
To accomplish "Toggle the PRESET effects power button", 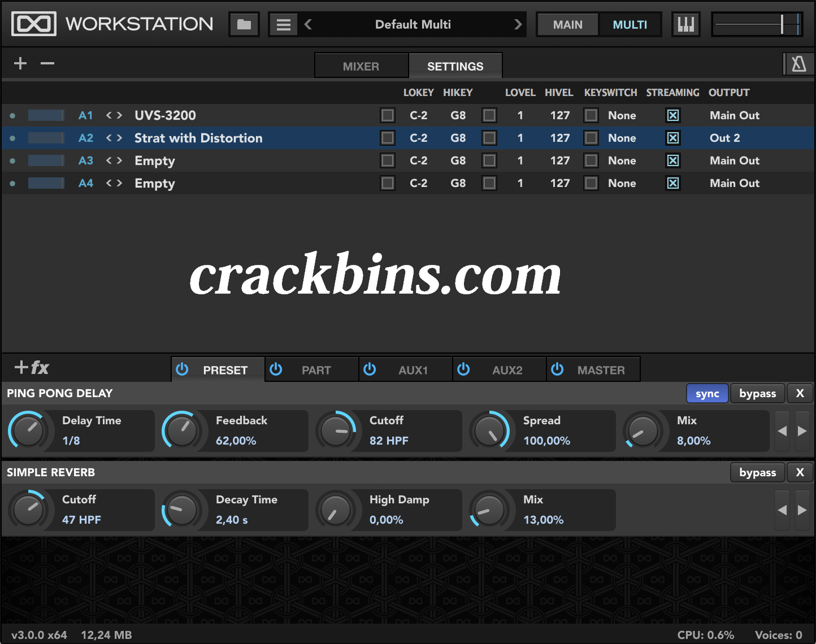I will (x=181, y=369).
